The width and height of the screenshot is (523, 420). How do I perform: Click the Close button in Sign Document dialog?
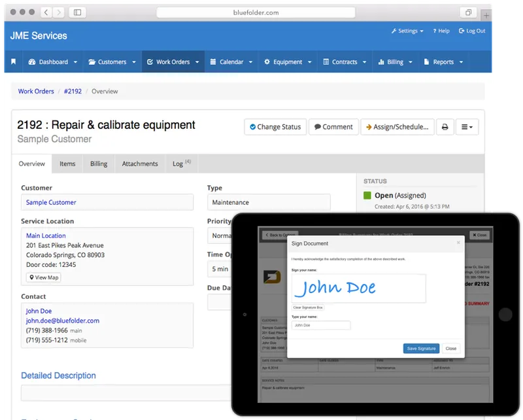coord(451,348)
